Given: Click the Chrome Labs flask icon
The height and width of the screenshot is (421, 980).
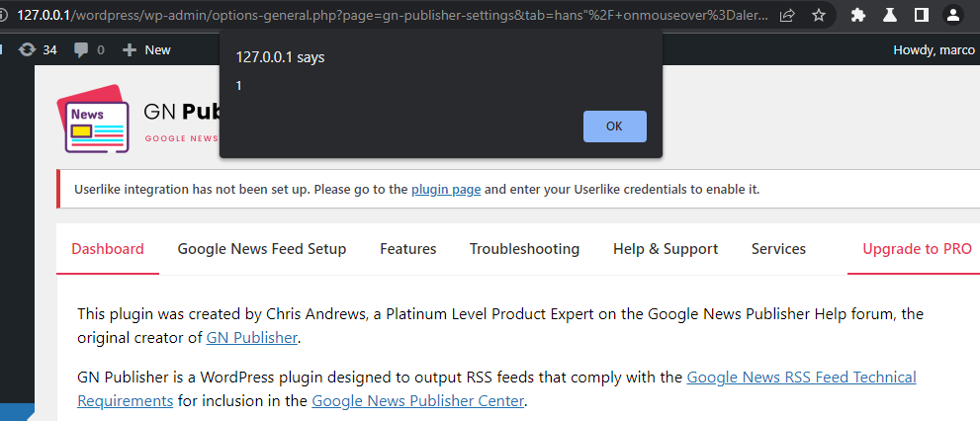Looking at the screenshot, I should (889, 15).
